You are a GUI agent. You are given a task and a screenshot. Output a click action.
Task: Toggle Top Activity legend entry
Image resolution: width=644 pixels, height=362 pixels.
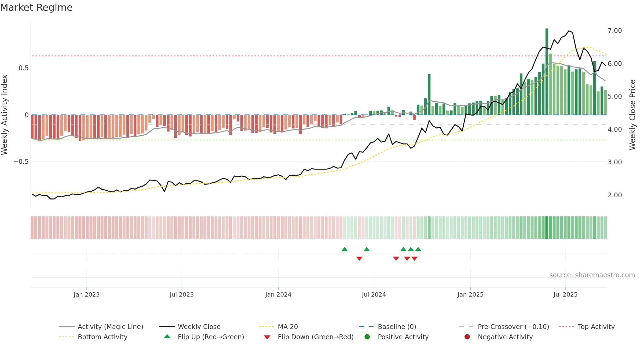pyautogui.click(x=587, y=327)
